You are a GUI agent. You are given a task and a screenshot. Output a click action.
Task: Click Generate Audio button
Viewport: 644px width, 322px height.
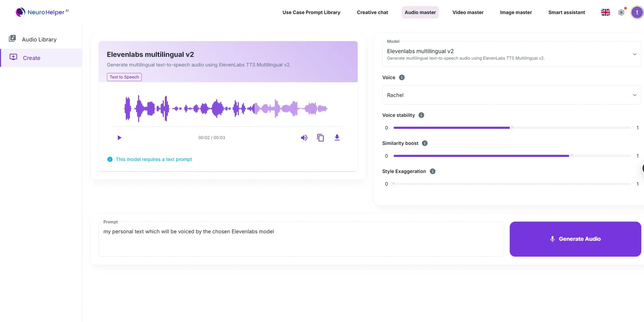pos(575,239)
